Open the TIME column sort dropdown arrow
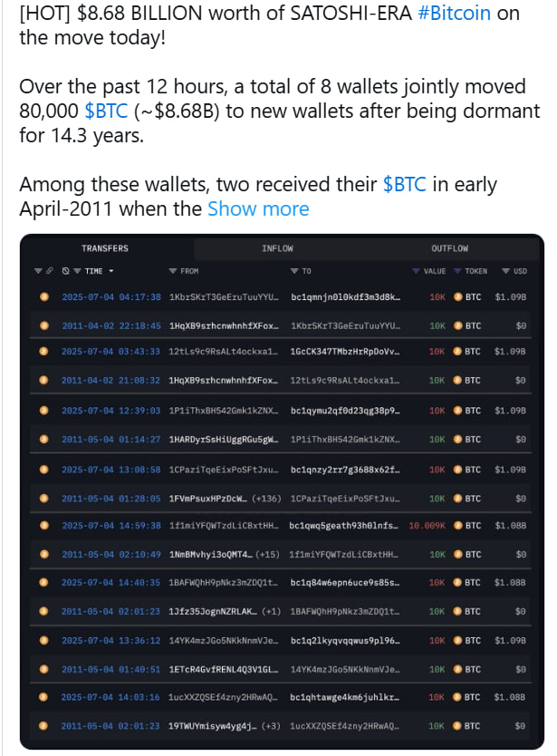This screenshot has width=557, height=756. [112, 269]
